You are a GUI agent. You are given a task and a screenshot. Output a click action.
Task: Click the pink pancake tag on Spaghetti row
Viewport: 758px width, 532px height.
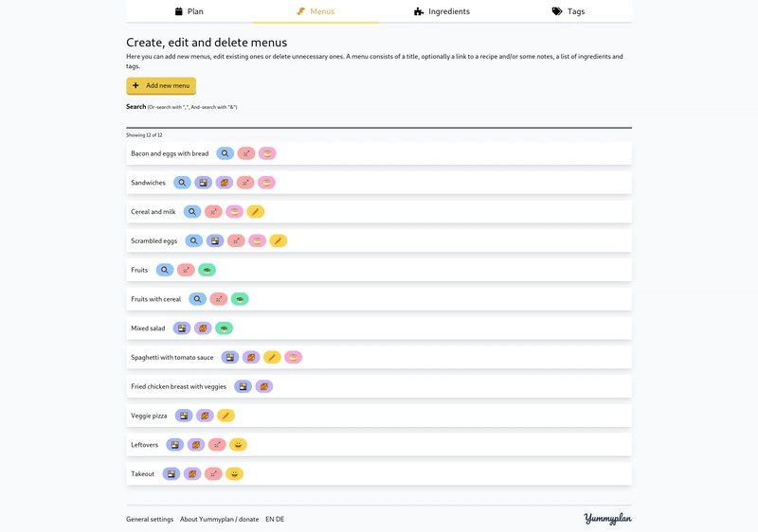coord(293,357)
